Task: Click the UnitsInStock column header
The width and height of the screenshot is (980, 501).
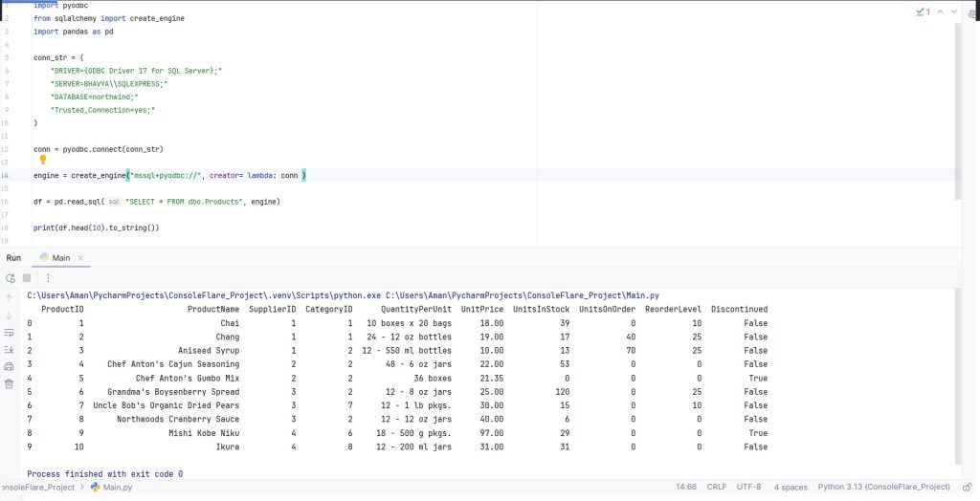Action: [x=542, y=309]
